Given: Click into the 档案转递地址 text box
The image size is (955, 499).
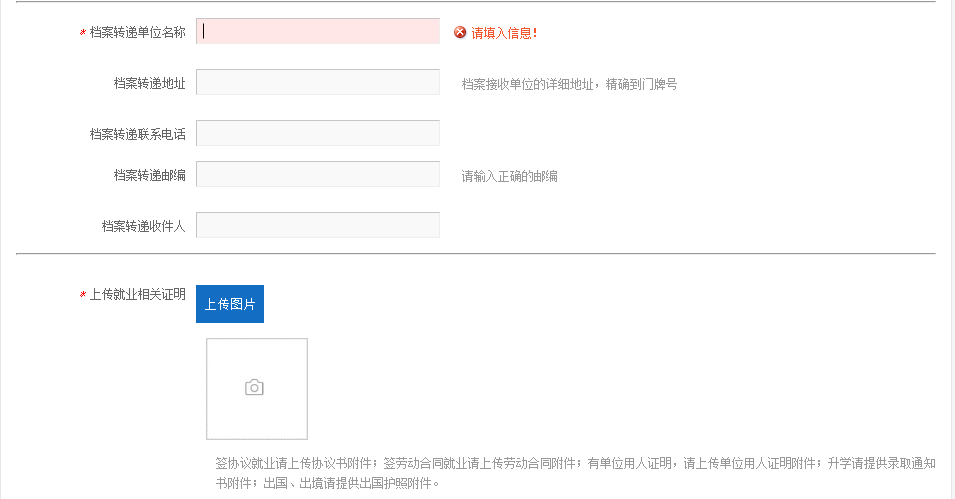Looking at the screenshot, I should coord(318,82).
